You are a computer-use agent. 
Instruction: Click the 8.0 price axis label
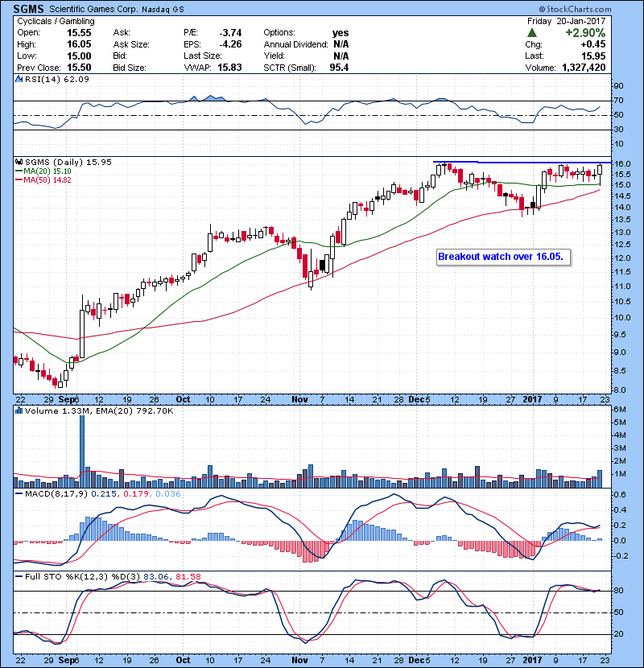[620, 390]
